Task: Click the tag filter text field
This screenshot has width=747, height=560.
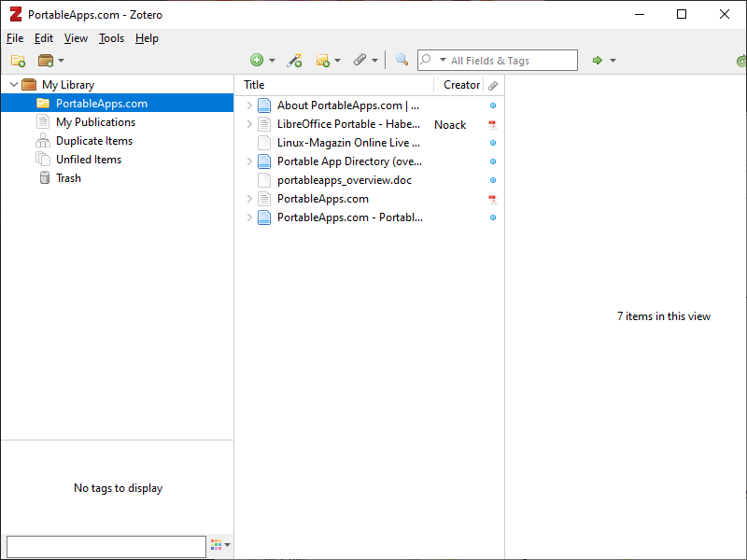Action: (106, 546)
